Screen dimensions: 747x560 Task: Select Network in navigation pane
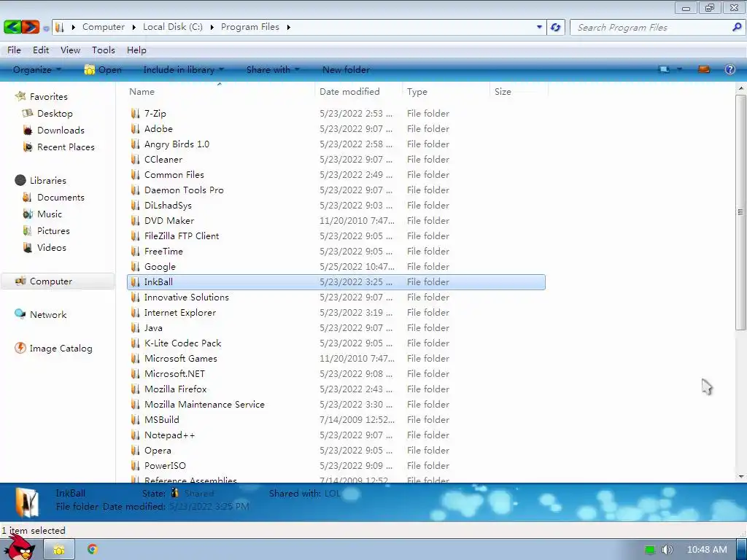(48, 315)
